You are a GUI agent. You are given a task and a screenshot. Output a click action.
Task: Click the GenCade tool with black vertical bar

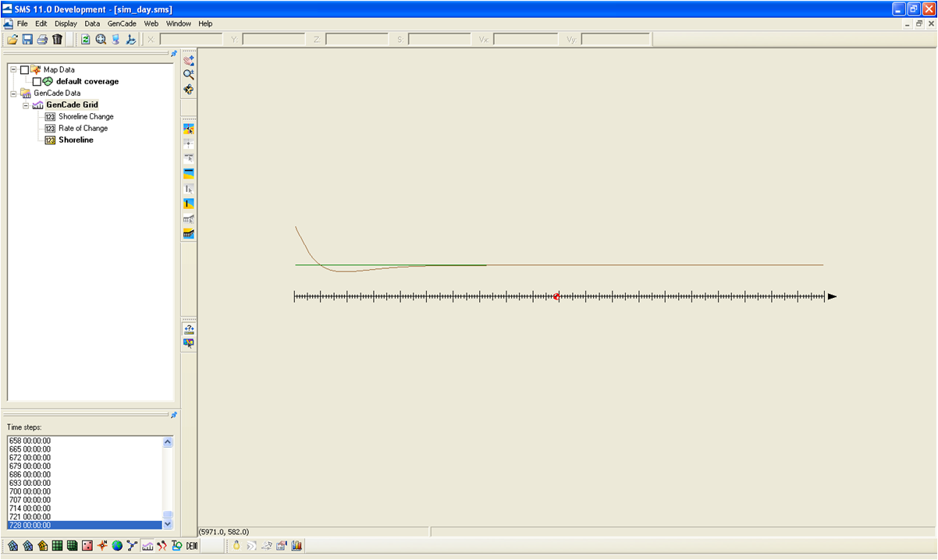pos(188,204)
